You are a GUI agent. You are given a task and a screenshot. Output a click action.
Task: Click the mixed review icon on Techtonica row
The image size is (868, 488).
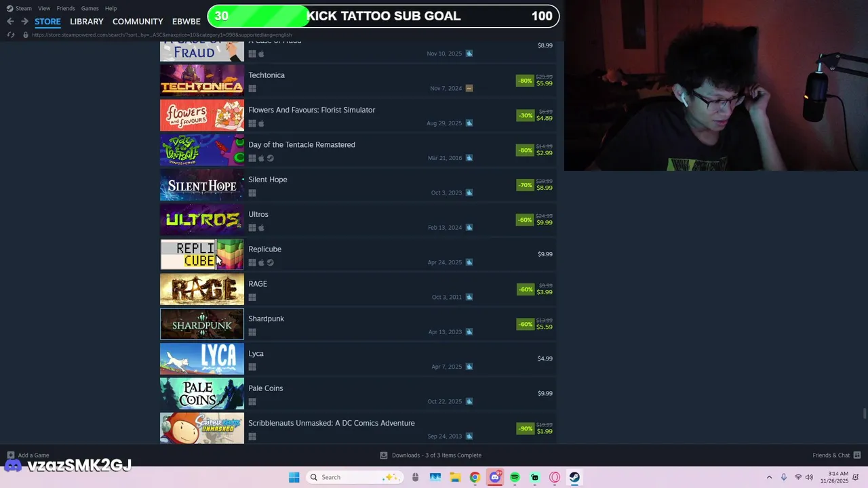[469, 88]
